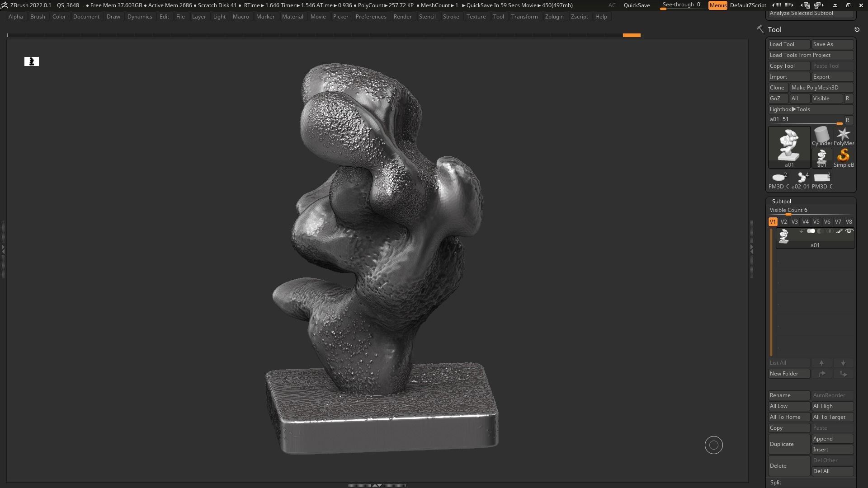Move subtool down with the down arrow
Image resolution: width=868 pixels, height=488 pixels.
click(x=843, y=363)
